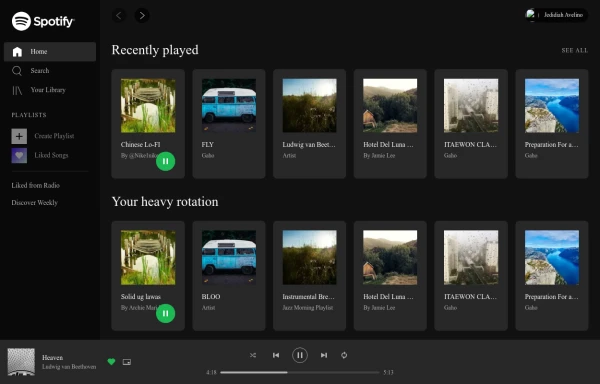Pause the Chinese Lo-FI playlist card
Image resolution: width=600 pixels, height=384 pixels.
click(x=166, y=161)
